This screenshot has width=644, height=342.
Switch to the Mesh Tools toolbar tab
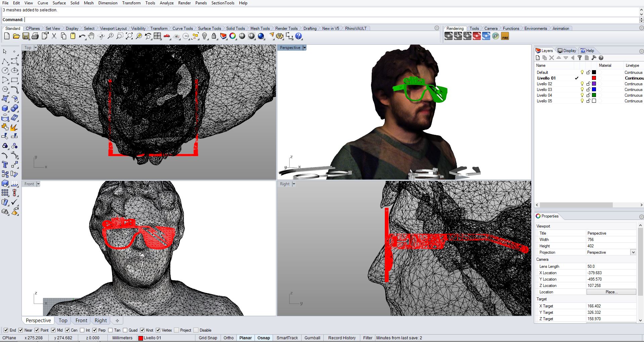pos(260,29)
